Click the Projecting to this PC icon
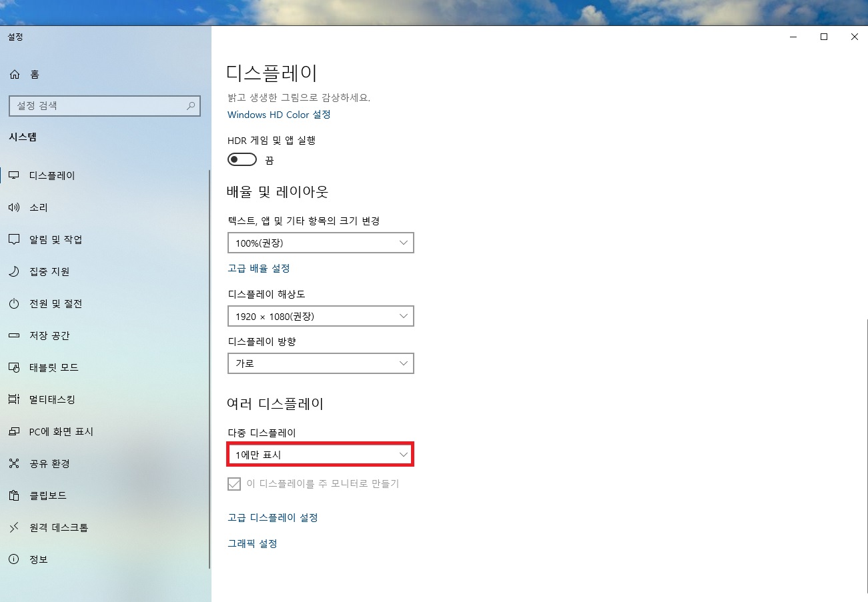868x602 pixels. click(14, 431)
